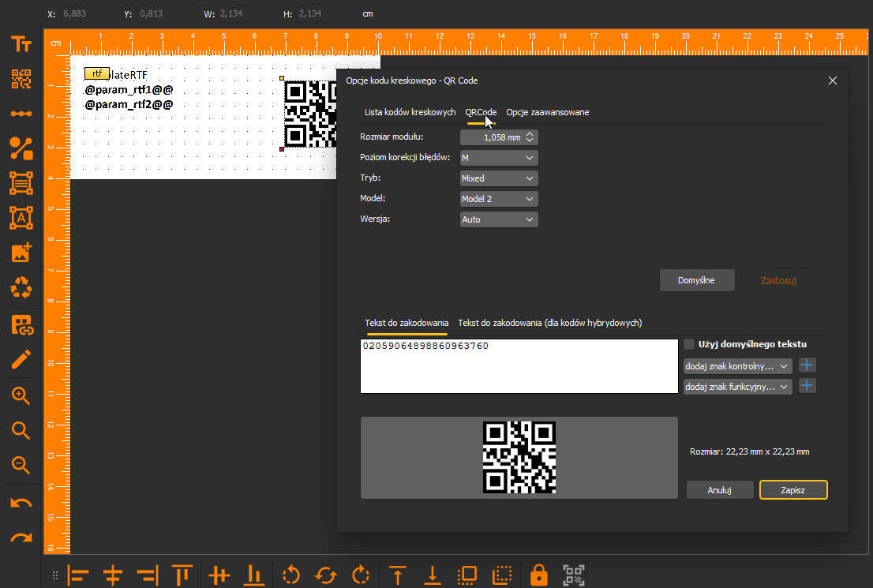Select the pencil edit tool
This screenshot has width=873, height=588.
tap(21, 359)
